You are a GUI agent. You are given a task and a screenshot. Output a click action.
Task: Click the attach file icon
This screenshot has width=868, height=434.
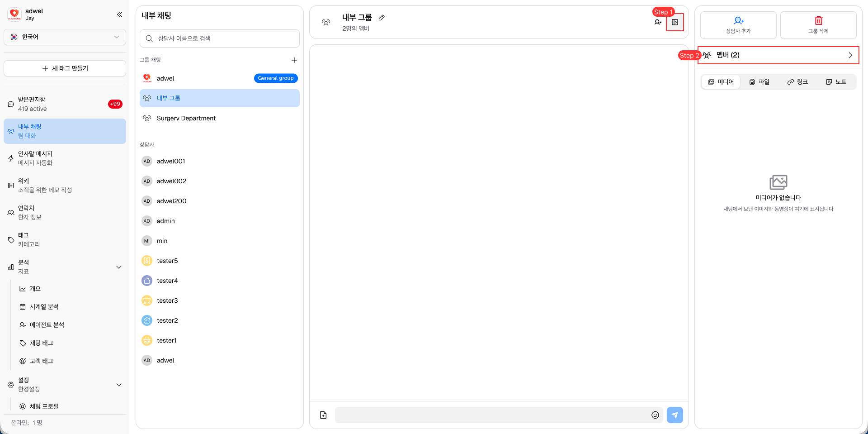point(323,415)
